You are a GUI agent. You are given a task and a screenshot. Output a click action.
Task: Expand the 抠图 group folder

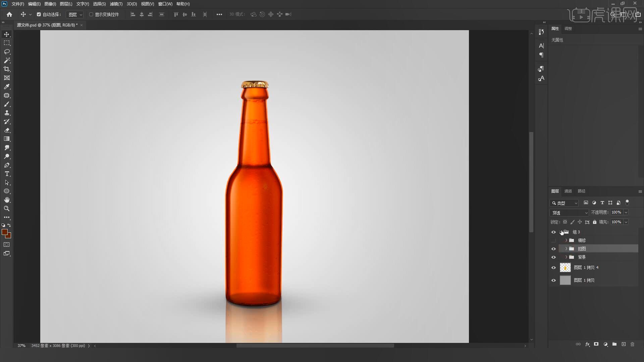(x=566, y=249)
